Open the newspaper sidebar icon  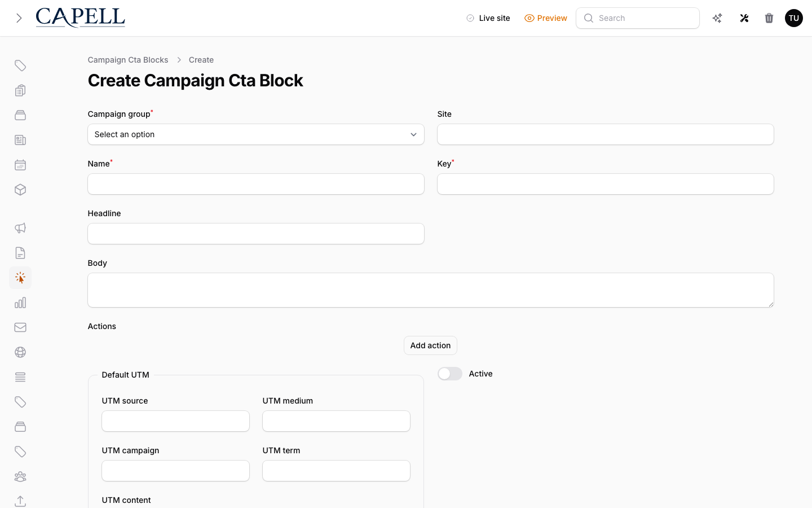click(x=20, y=140)
